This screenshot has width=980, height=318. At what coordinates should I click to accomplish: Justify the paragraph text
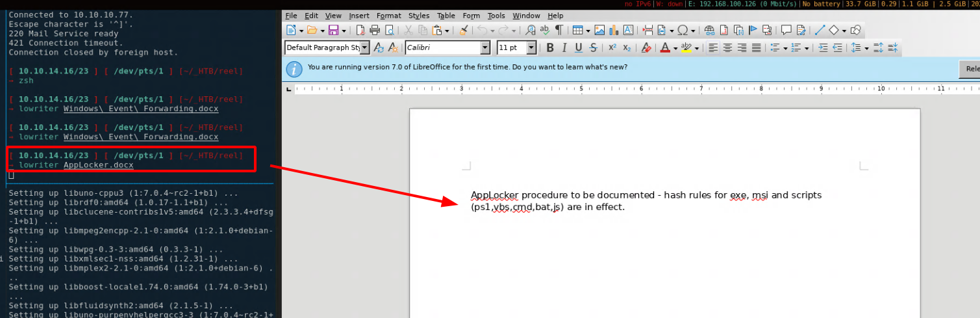coord(757,47)
